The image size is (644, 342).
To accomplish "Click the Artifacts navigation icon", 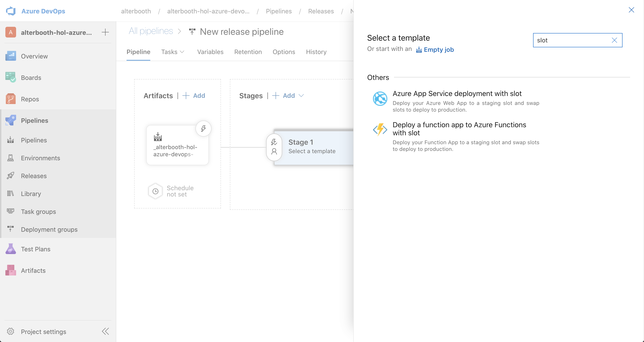I will click(x=10, y=270).
